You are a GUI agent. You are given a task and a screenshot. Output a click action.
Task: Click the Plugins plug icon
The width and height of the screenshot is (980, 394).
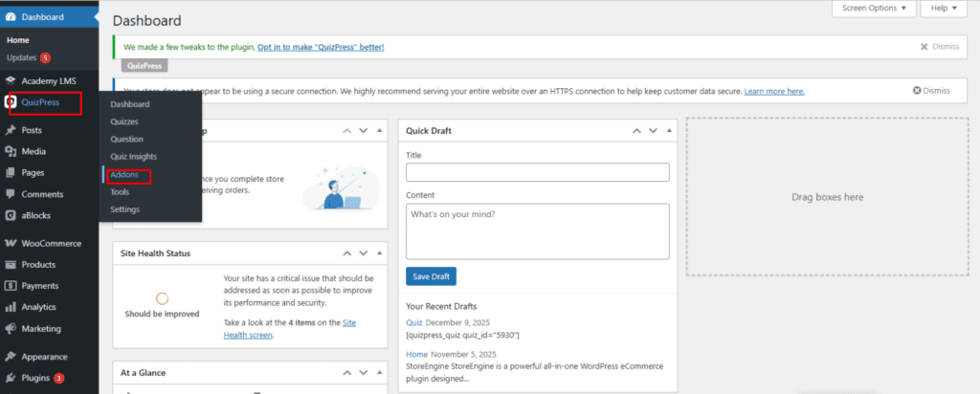tap(11, 379)
